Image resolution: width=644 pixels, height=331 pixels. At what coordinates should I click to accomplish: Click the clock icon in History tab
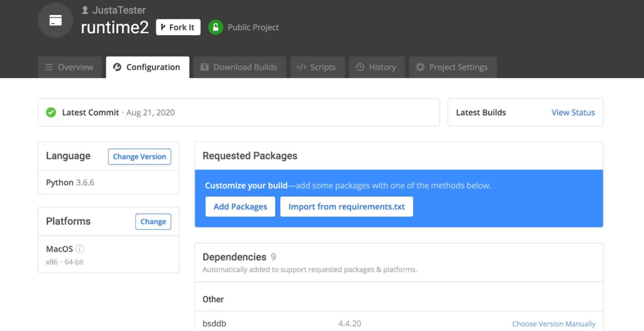360,67
